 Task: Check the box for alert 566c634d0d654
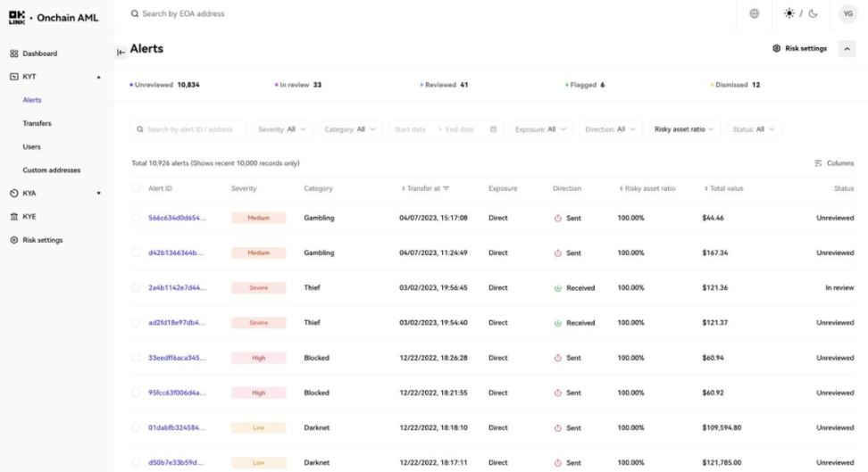[136, 218]
